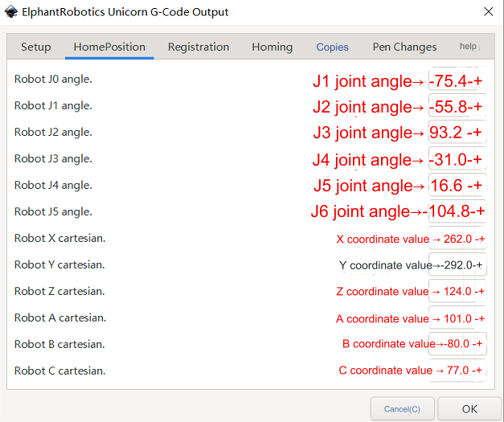The image size is (504, 422).
Task: Click the Robot X cartesian value field
Action: [457, 239]
